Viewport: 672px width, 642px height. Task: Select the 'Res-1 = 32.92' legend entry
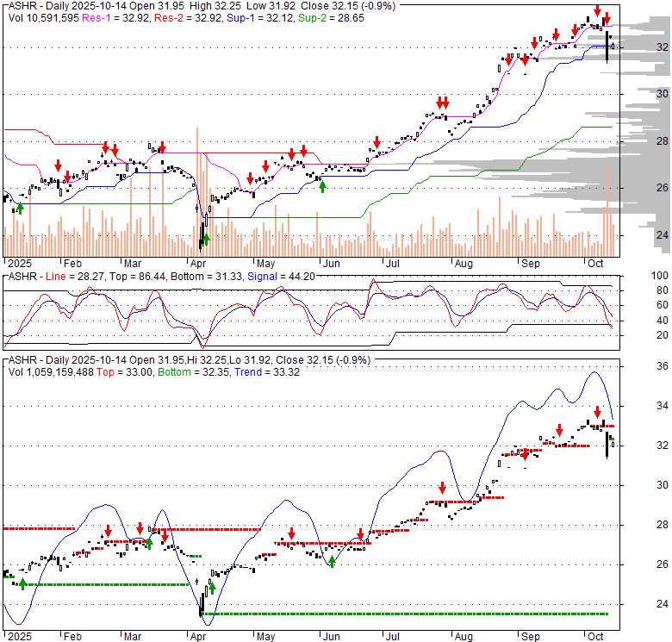click(115, 18)
